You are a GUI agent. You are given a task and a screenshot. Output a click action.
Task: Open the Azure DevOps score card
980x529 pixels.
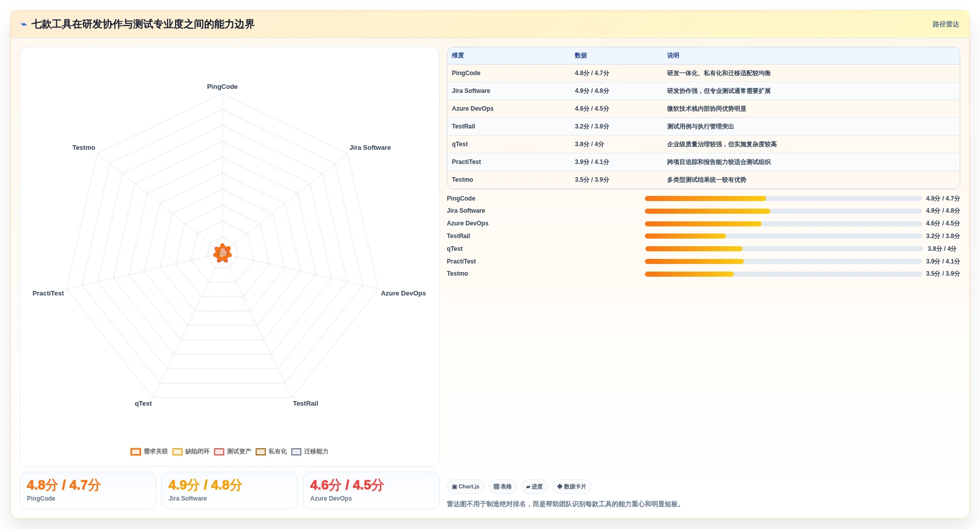tap(371, 490)
